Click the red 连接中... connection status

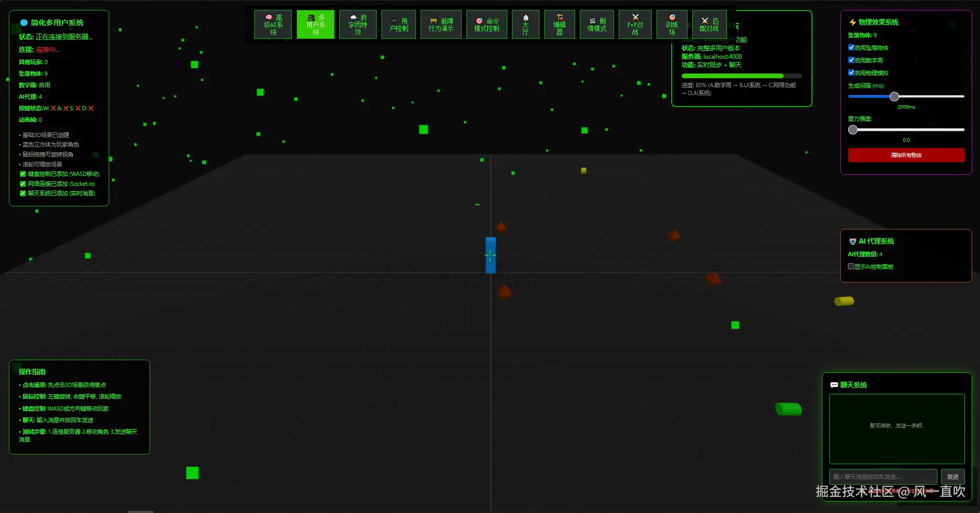click(48, 49)
